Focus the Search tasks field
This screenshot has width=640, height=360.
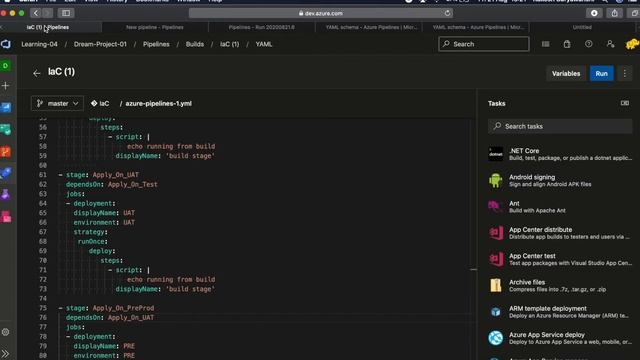(560, 126)
